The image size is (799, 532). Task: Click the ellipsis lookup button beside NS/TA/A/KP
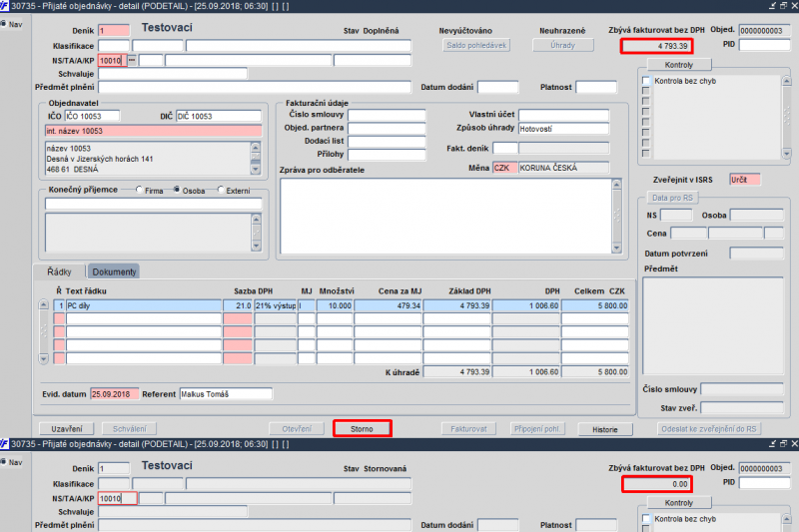click(132, 61)
